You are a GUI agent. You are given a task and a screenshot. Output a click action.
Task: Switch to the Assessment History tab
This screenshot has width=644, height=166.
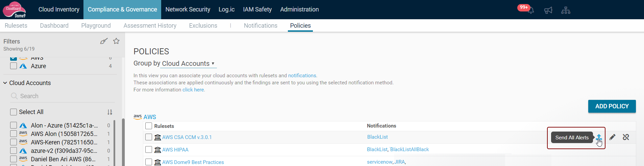click(150, 26)
